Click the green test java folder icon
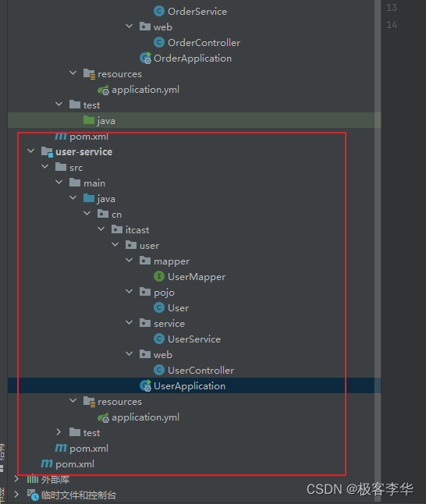426x504 pixels. click(x=89, y=120)
